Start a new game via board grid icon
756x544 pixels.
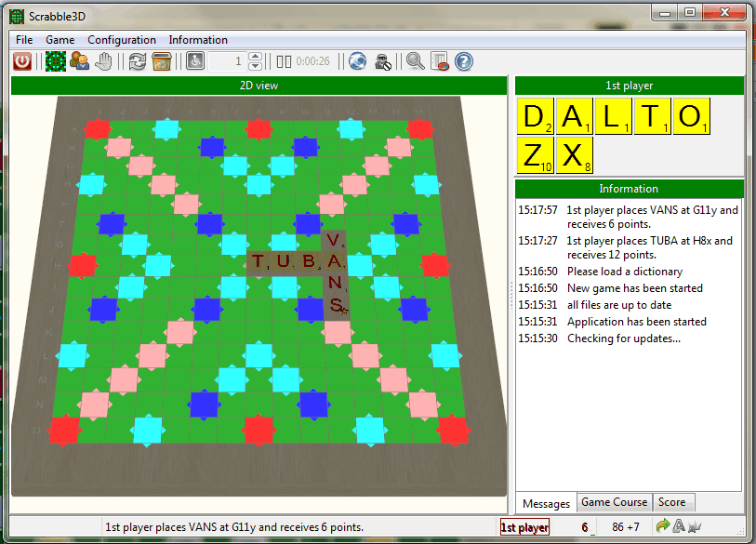pyautogui.click(x=56, y=61)
